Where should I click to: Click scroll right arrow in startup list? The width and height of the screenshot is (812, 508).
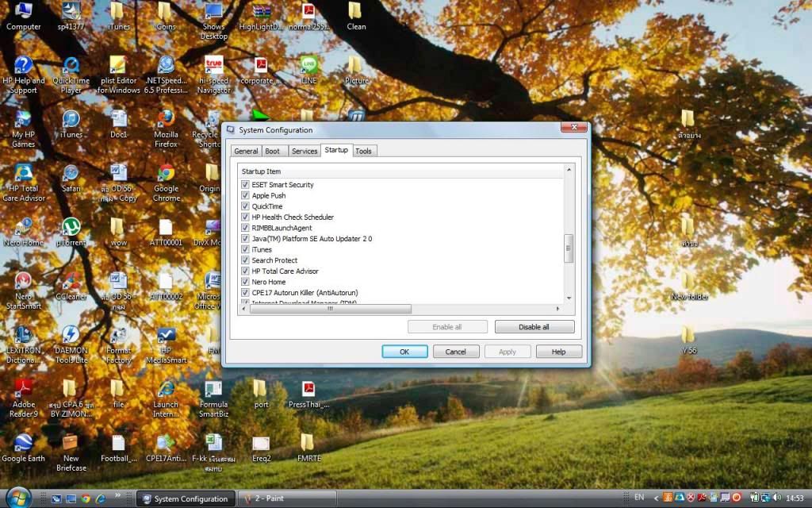tap(557, 309)
